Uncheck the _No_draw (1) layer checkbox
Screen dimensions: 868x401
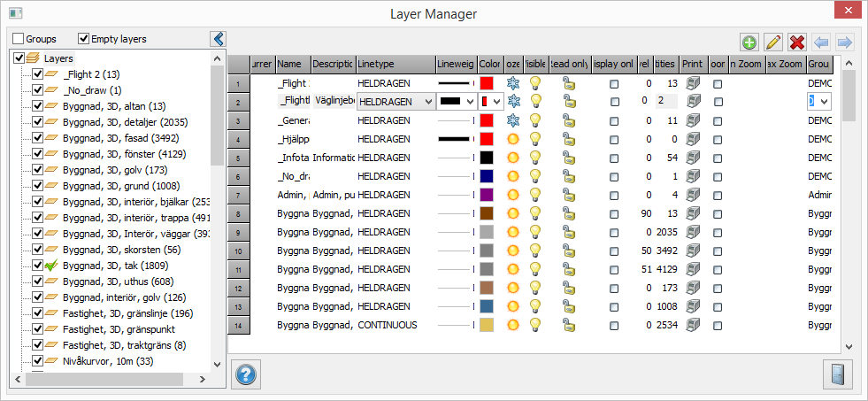pos(38,90)
